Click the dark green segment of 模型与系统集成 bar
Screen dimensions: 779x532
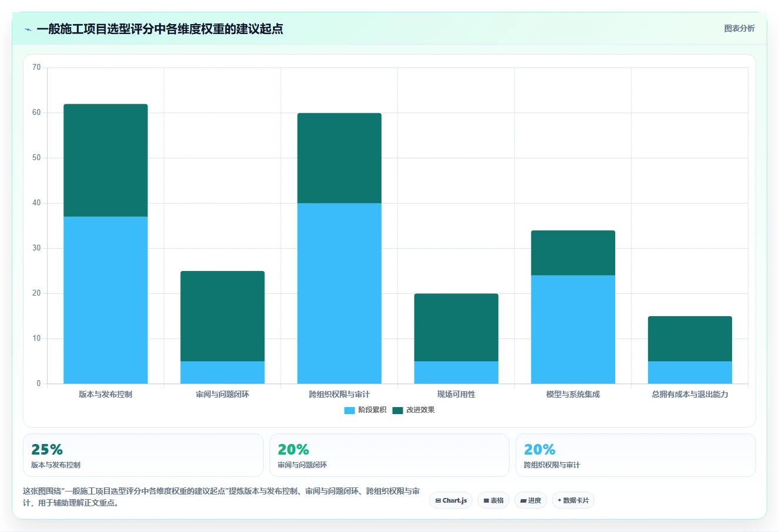(573, 253)
